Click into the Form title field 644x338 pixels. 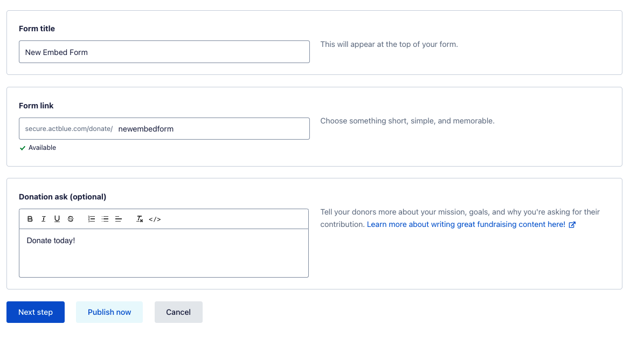pyautogui.click(x=164, y=52)
